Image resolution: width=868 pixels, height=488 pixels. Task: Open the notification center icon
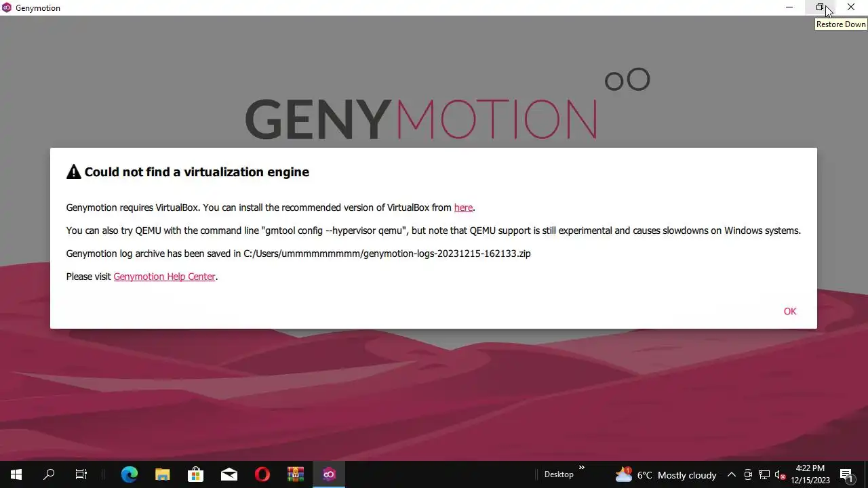846,474
